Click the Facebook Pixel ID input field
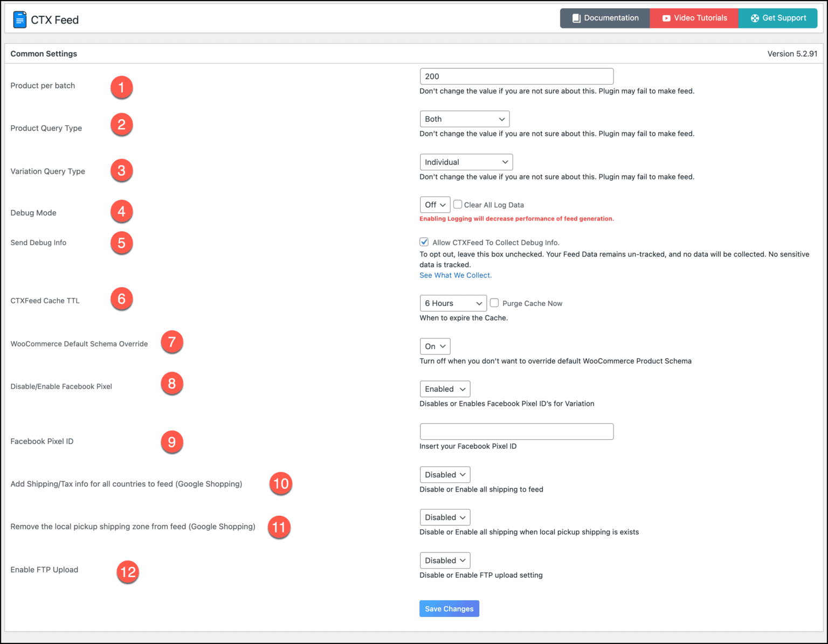 point(516,431)
